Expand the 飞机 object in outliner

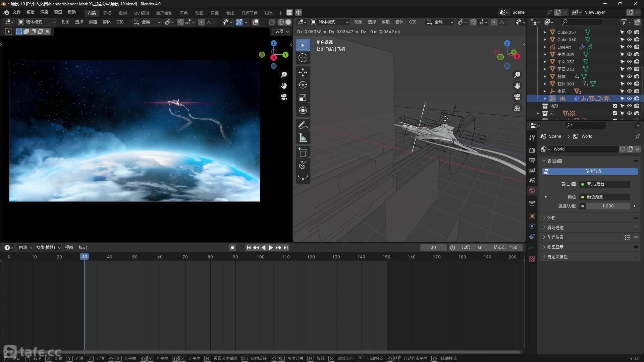[545, 99]
